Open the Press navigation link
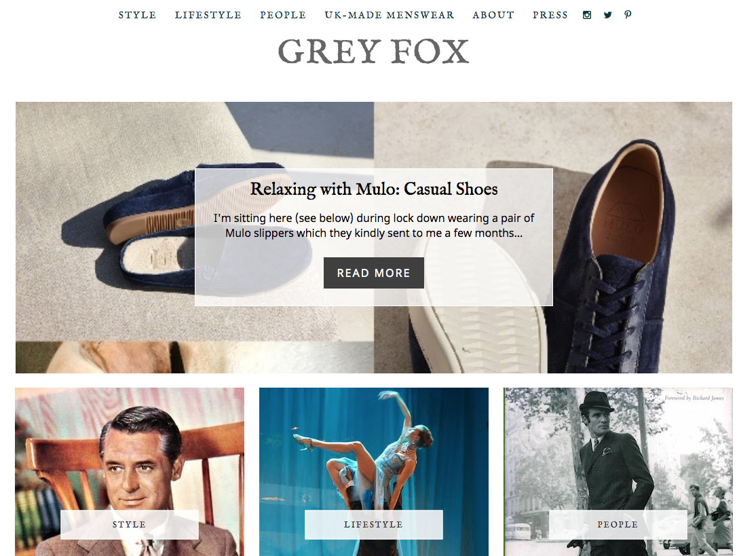The height and width of the screenshot is (556, 756). click(550, 15)
